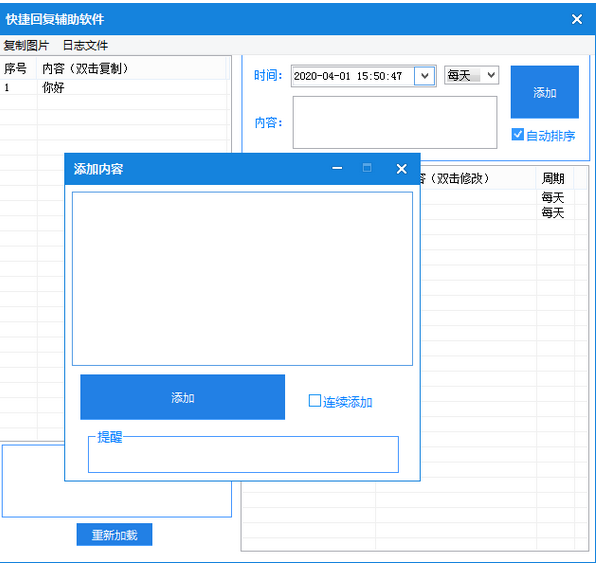
Task: Click the 周期 column header
Action: coord(555,178)
